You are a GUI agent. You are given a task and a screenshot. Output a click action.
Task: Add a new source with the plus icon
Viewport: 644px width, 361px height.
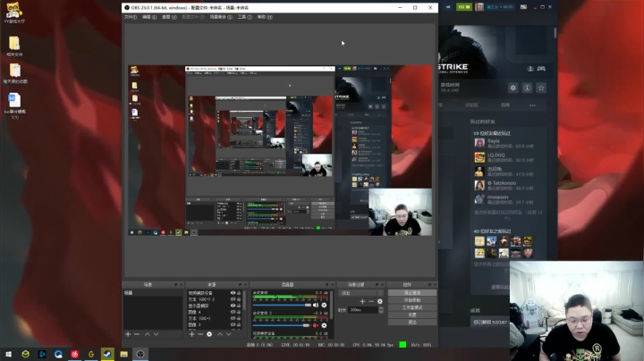click(191, 334)
